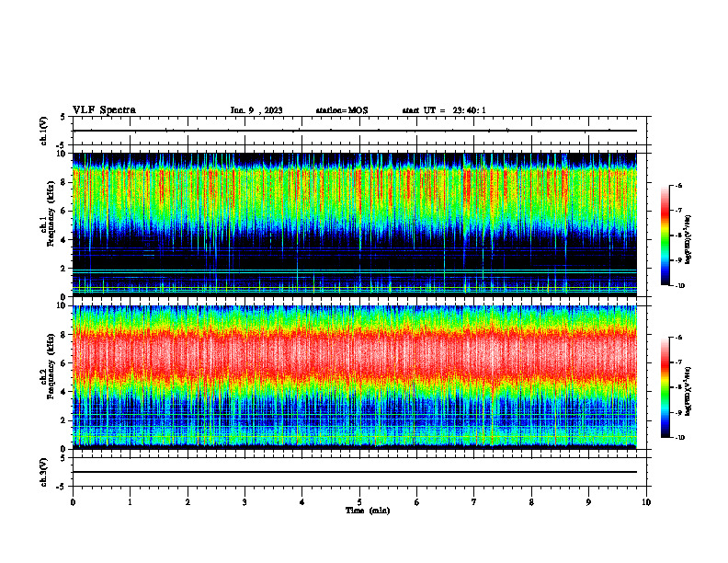Click the ch.2 'Frequency (kHz)' axis label

(51, 368)
